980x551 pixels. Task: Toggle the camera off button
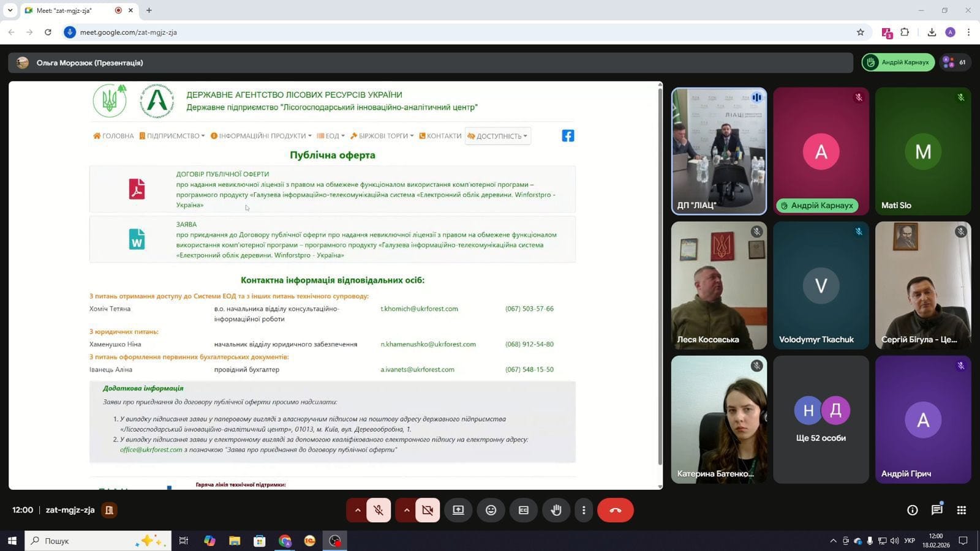point(428,510)
